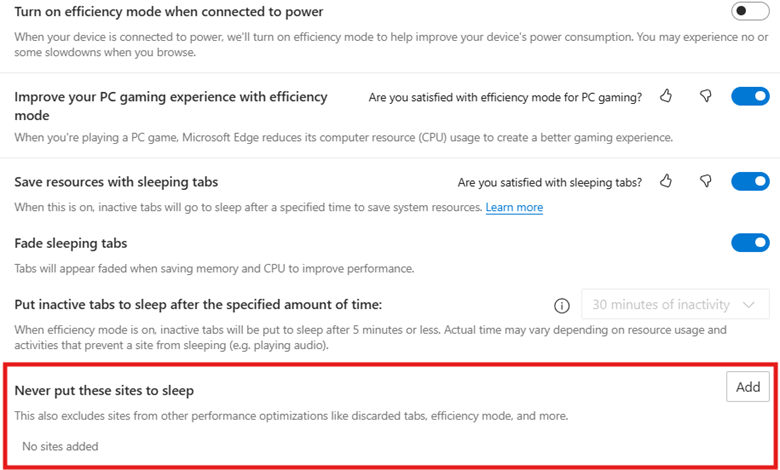
Task: Give thumbs up for PC gaming efficiency mode
Action: (667, 96)
